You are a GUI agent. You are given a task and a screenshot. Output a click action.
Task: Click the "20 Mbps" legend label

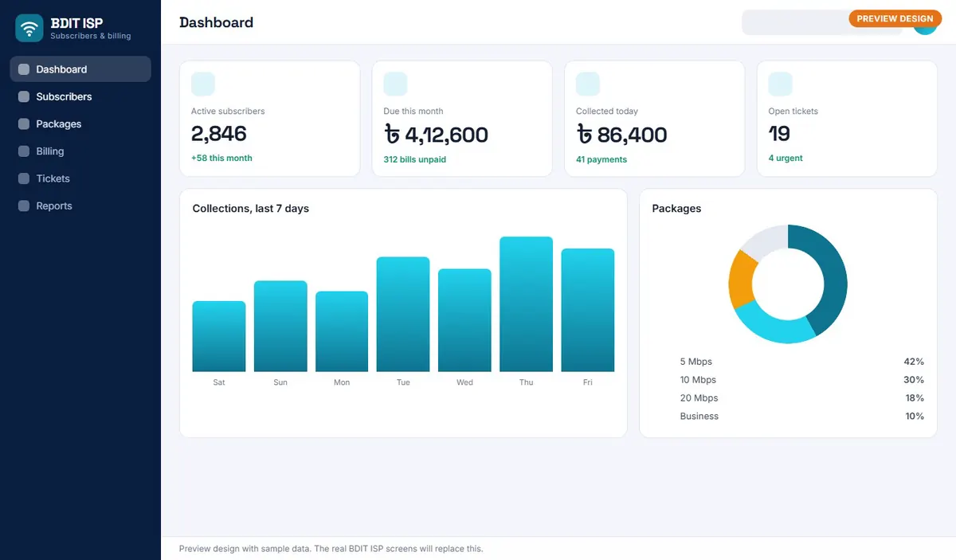pos(699,398)
